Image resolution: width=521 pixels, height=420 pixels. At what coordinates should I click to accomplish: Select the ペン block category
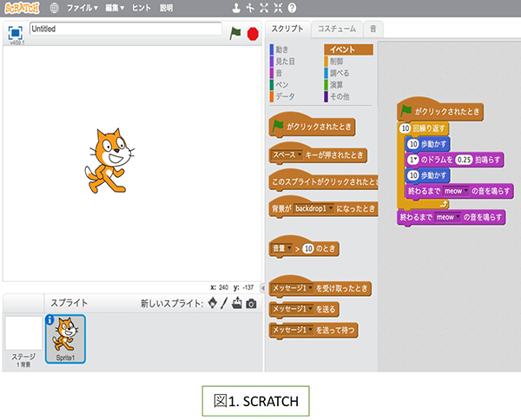[281, 85]
